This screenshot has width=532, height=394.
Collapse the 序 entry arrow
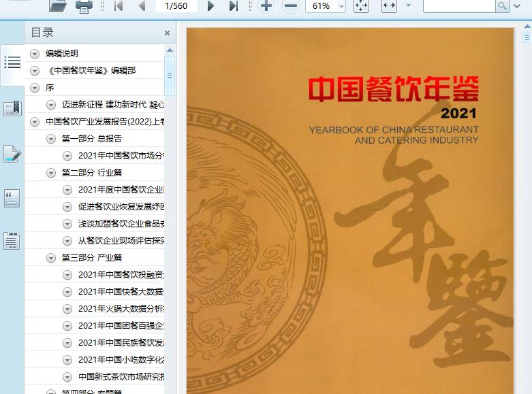click(35, 88)
